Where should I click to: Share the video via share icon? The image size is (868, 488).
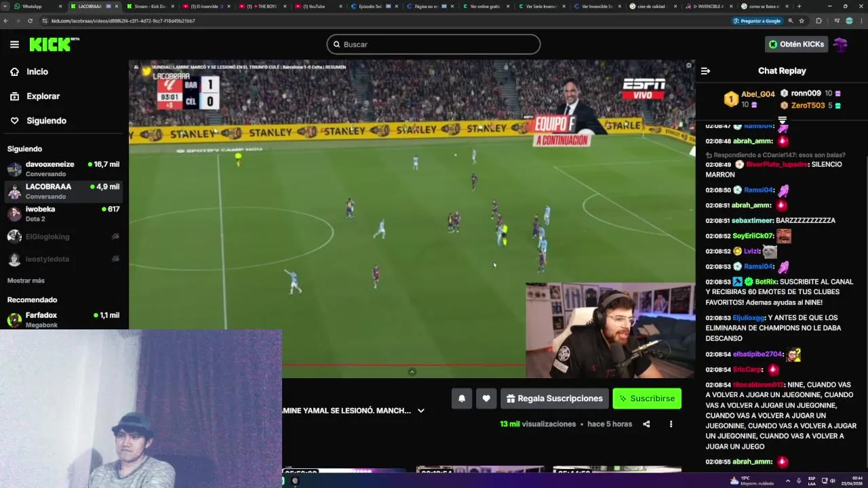(x=646, y=424)
